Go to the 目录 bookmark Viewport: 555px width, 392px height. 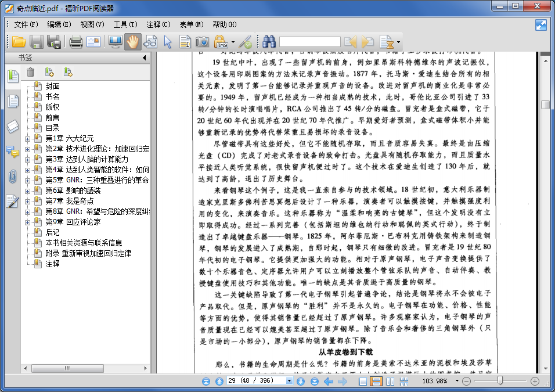(x=52, y=128)
